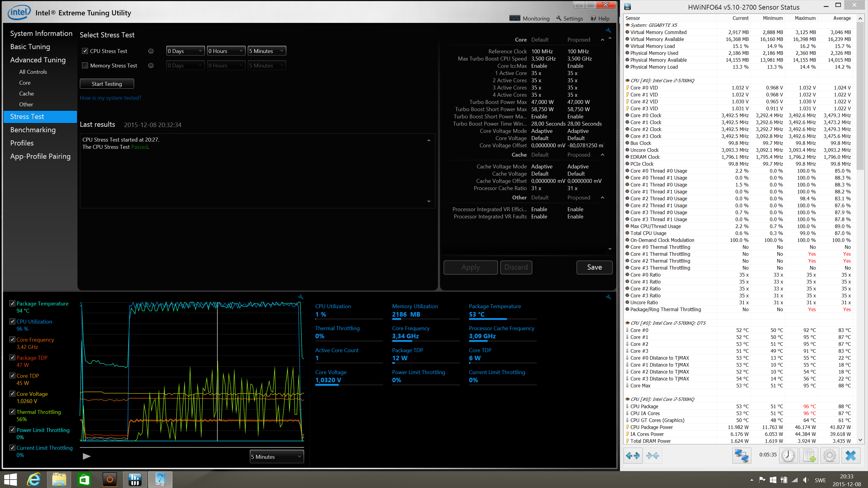Toggle Core TDP graph checkbox
This screenshot has height=488, width=868.
[x=12, y=376]
